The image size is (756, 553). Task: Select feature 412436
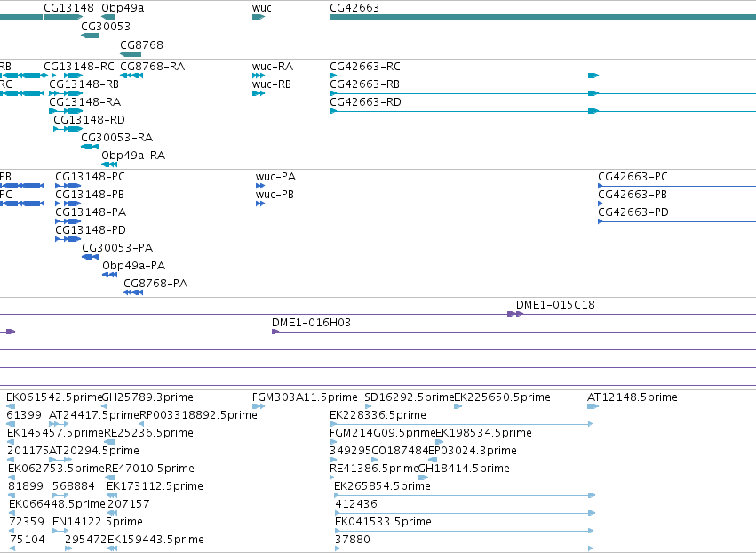point(356,504)
